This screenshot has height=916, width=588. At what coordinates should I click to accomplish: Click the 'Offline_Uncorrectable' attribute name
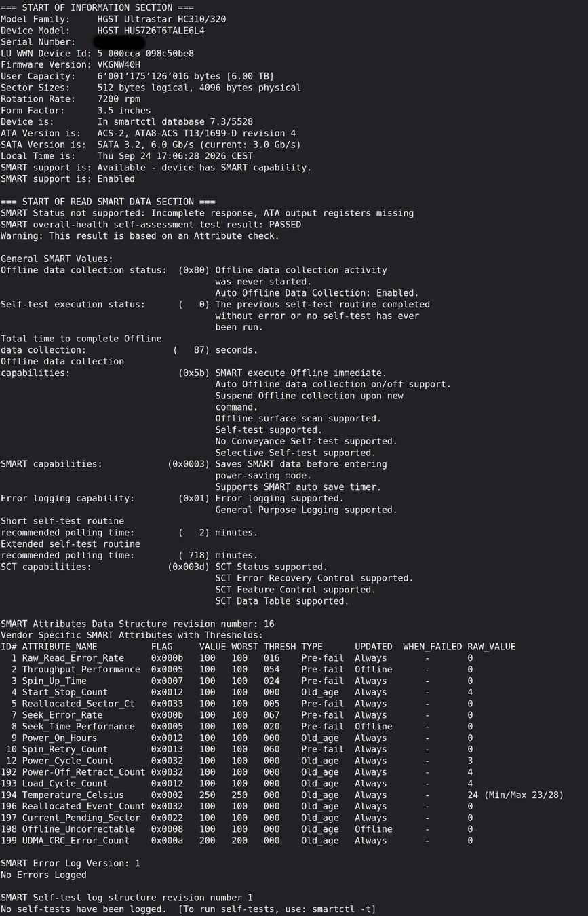[x=79, y=828]
